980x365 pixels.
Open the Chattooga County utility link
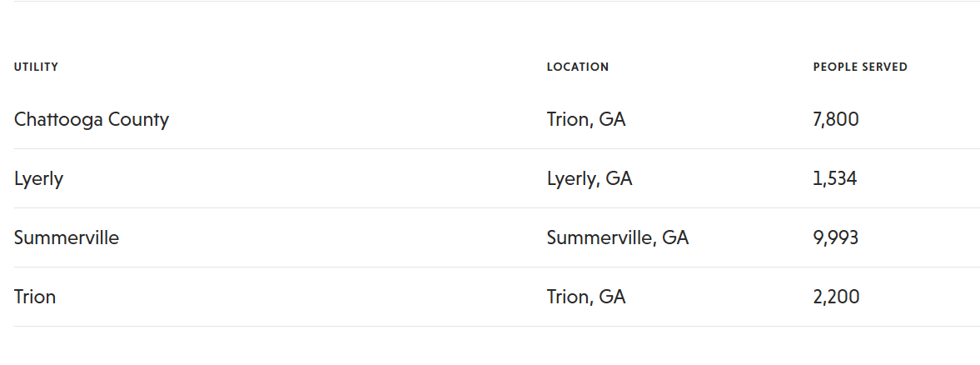point(92,119)
